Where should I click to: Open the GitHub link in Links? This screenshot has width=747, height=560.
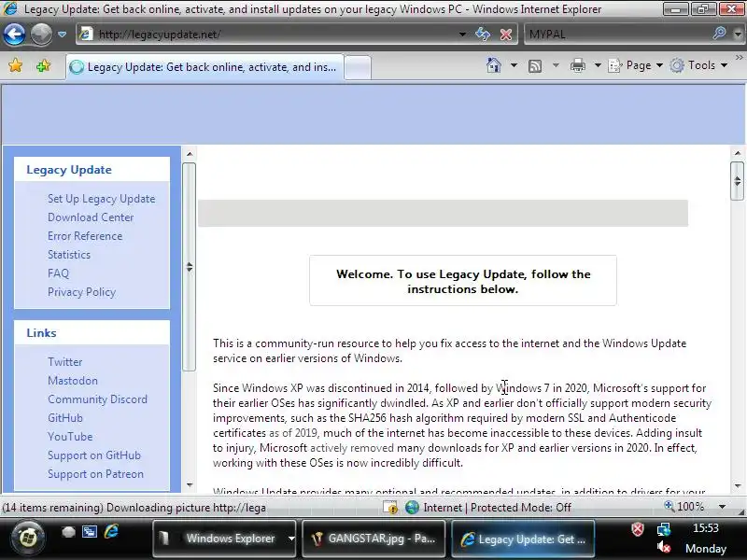pos(65,417)
